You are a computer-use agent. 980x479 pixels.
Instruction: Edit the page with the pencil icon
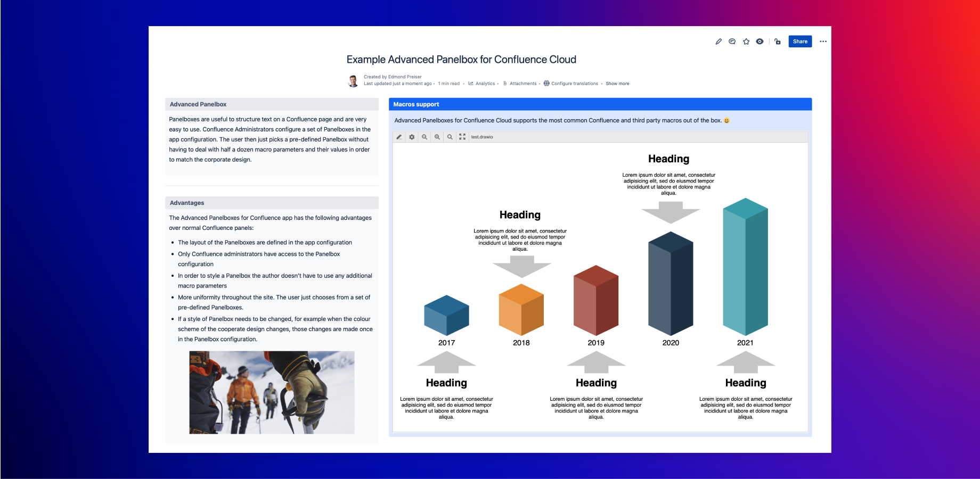pyautogui.click(x=718, y=41)
